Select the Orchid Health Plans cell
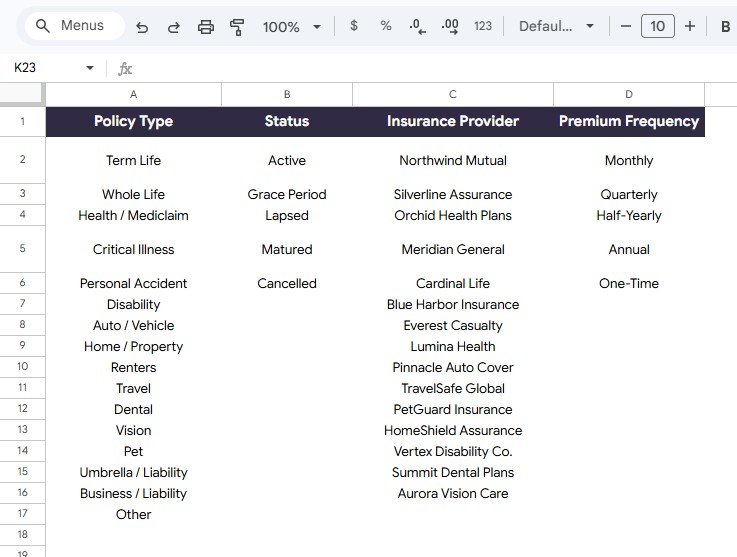Screen dimensions: 737x557 pos(453,215)
